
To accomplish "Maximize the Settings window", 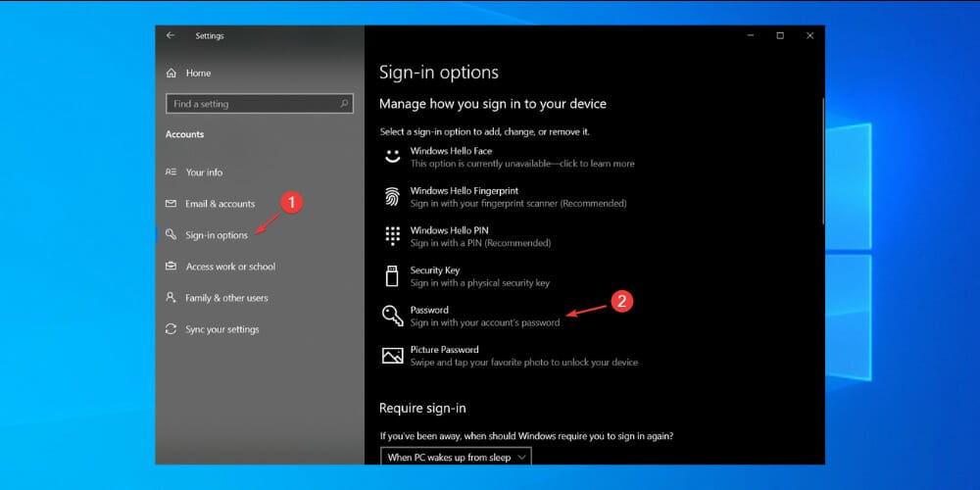I will click(x=780, y=35).
